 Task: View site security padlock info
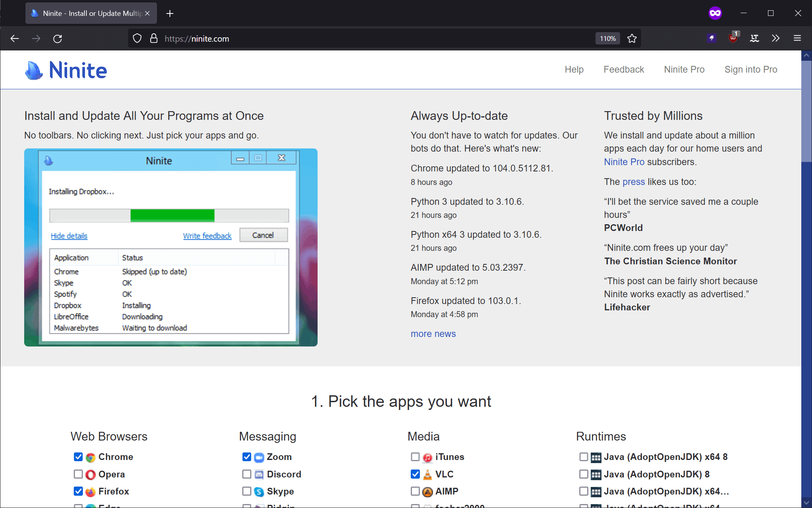pyautogui.click(x=154, y=38)
